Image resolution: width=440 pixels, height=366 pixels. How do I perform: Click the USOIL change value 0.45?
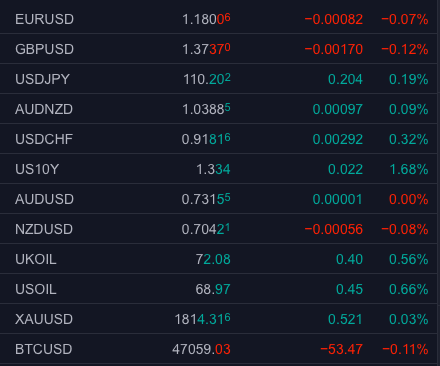[x=349, y=289]
